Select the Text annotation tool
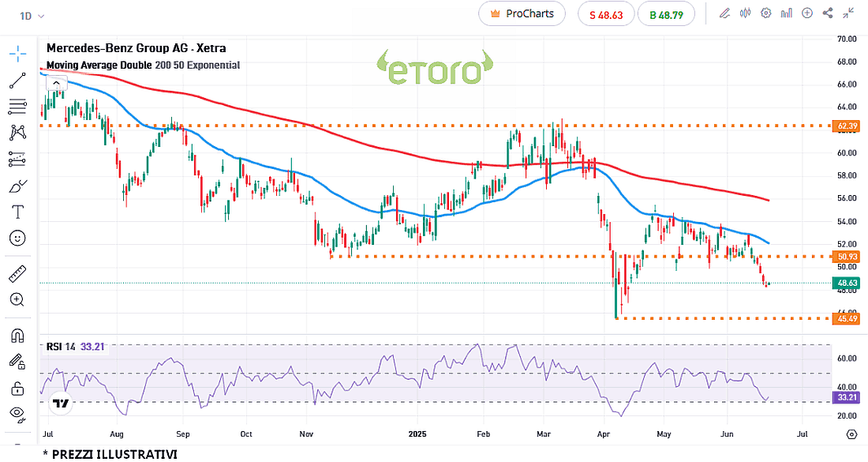The width and height of the screenshot is (868, 462). [x=18, y=212]
